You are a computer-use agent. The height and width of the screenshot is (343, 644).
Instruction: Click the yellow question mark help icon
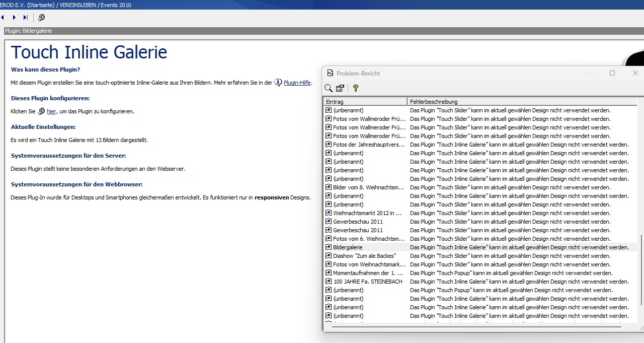(356, 88)
